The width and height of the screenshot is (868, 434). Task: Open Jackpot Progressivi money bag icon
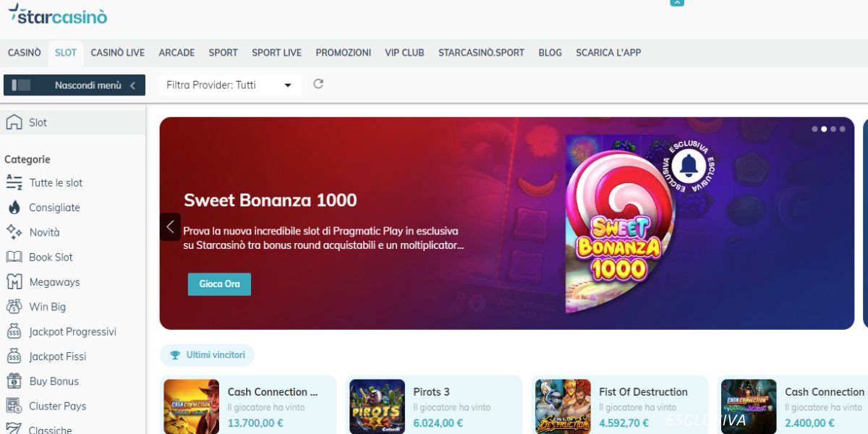14,331
